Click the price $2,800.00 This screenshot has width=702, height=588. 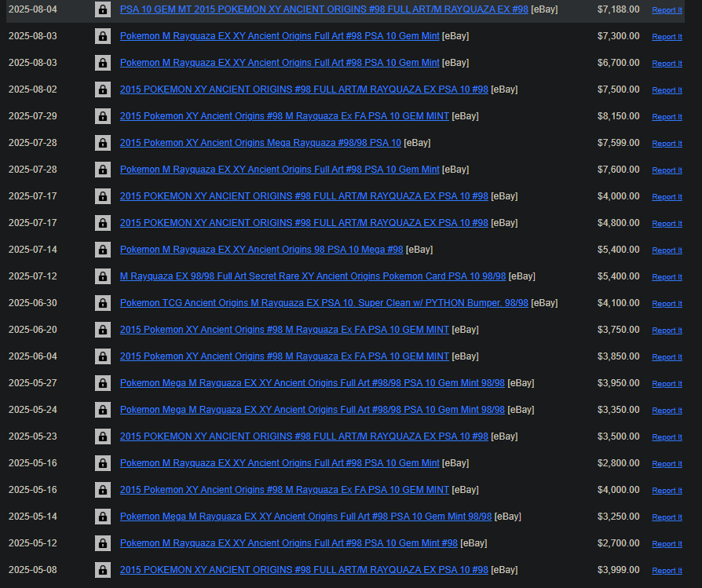point(618,463)
